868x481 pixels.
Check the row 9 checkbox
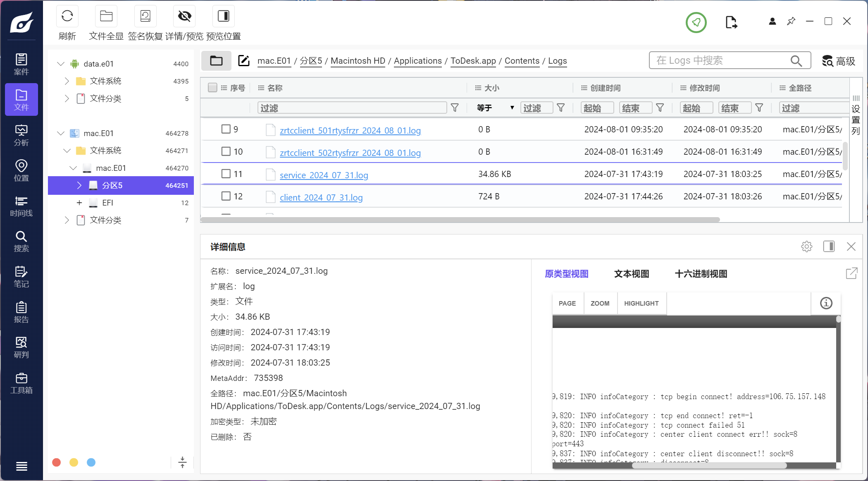pyautogui.click(x=226, y=129)
